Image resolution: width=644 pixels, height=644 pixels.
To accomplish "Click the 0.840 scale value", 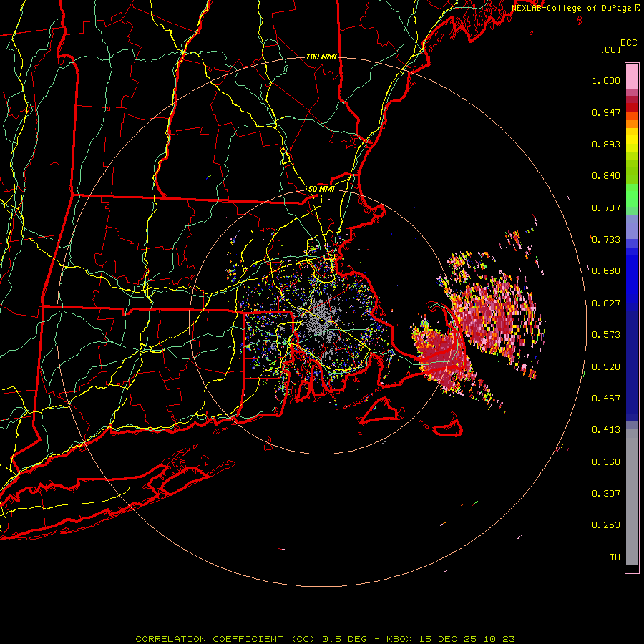I will coord(606,176).
